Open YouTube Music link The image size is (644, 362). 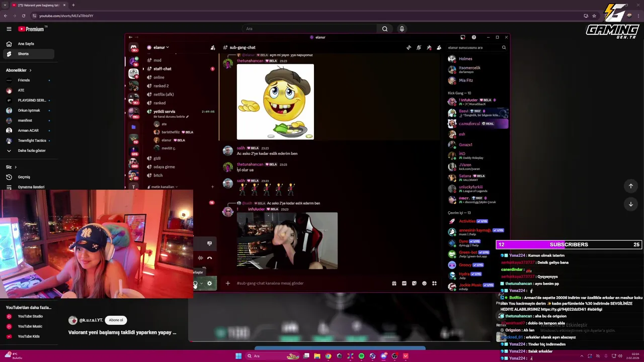(x=30, y=326)
